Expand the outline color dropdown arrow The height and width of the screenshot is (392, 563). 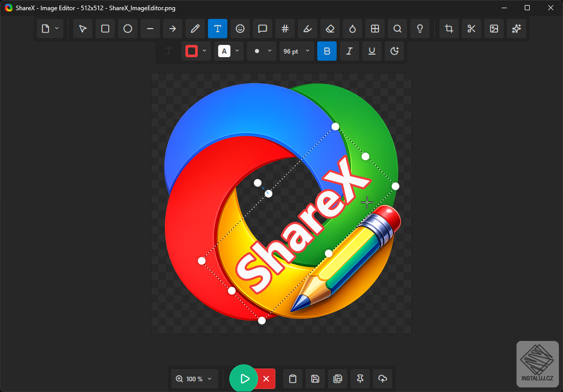pos(204,51)
